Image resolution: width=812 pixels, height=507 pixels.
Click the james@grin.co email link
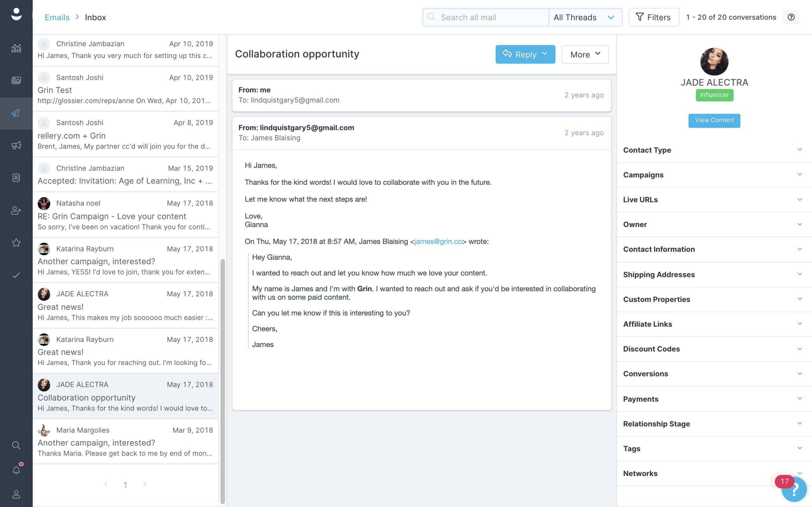pyautogui.click(x=438, y=241)
